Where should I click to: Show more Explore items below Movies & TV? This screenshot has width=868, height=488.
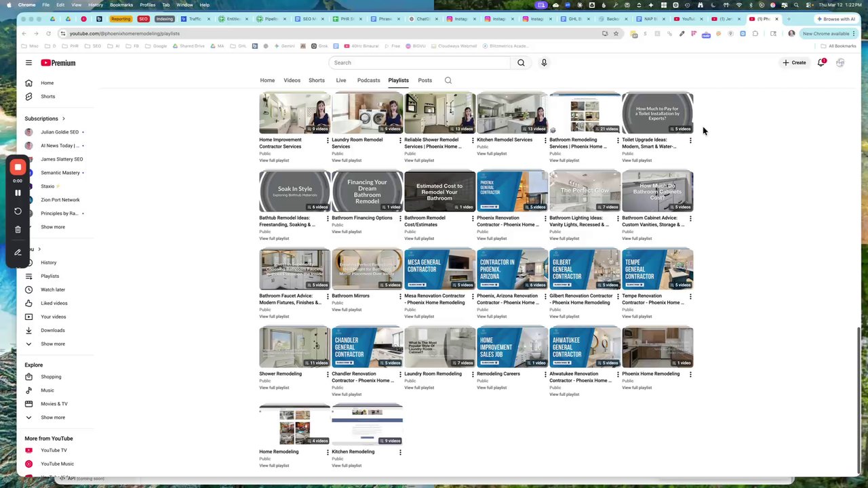tap(52, 418)
